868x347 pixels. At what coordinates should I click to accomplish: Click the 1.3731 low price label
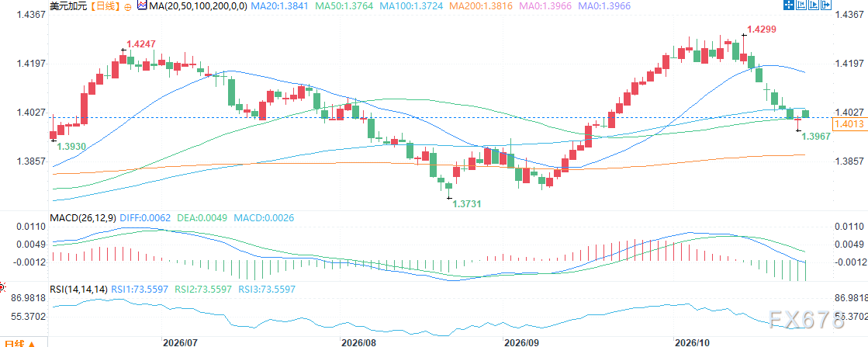tap(467, 204)
